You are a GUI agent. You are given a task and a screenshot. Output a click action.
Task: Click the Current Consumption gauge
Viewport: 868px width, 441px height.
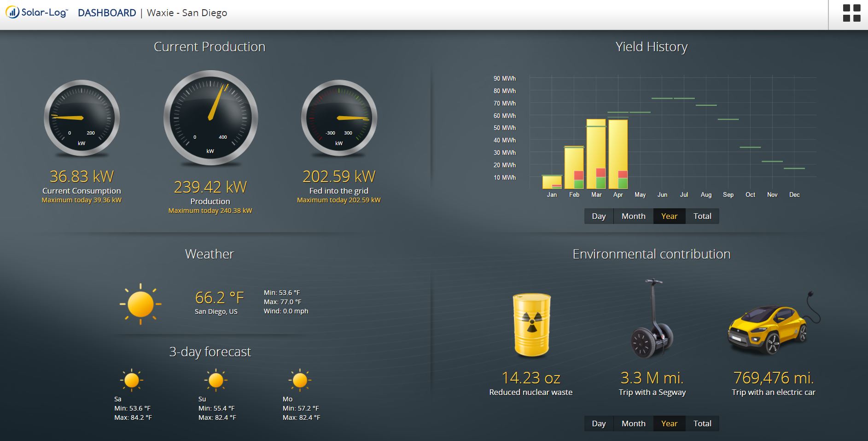82,118
